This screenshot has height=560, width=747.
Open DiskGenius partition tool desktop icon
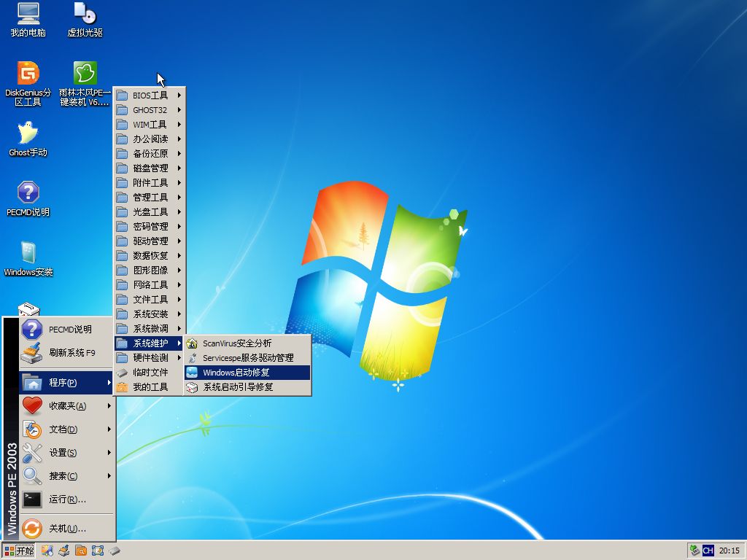tap(28, 74)
